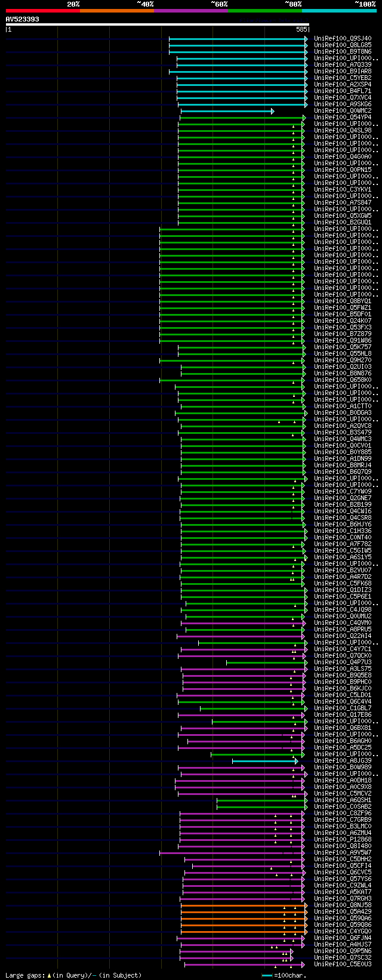This screenshot has width=382, height=980.
Task: Select the UniRef100_C3YKV1 label
Action: pos(343,189)
